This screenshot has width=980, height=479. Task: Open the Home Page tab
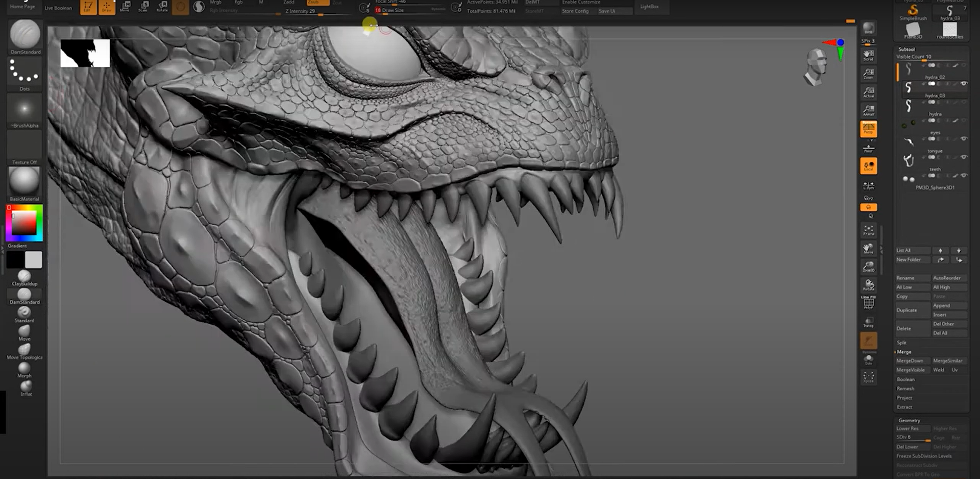click(22, 7)
